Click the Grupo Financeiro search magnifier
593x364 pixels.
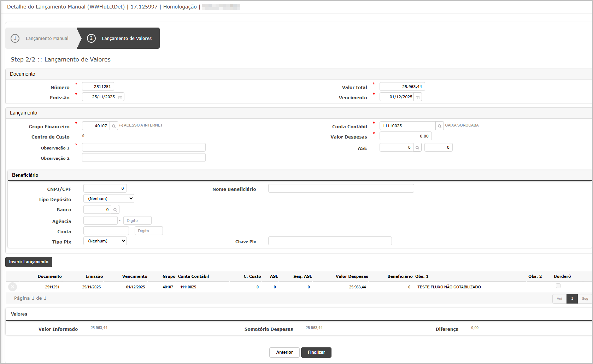pos(114,126)
